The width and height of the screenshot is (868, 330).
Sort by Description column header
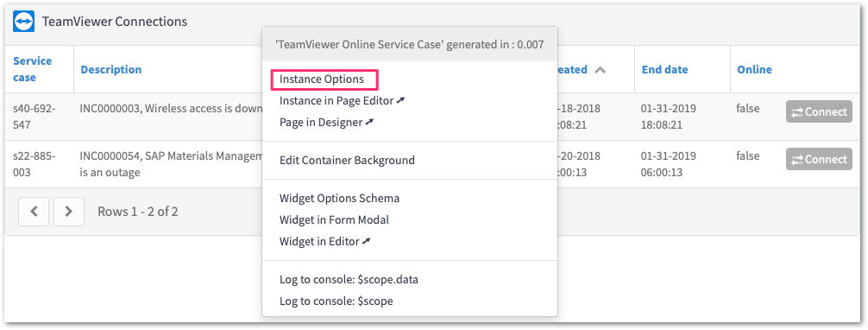coord(111,70)
